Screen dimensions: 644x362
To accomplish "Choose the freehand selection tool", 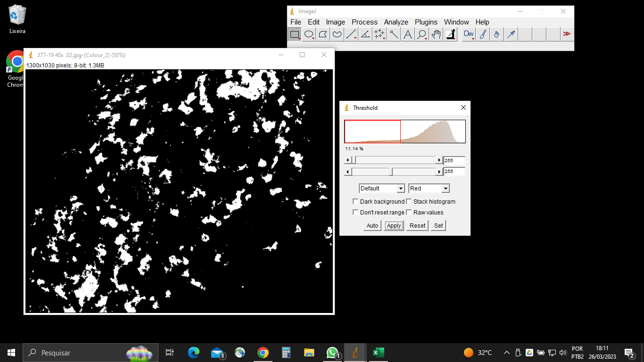I will [337, 34].
